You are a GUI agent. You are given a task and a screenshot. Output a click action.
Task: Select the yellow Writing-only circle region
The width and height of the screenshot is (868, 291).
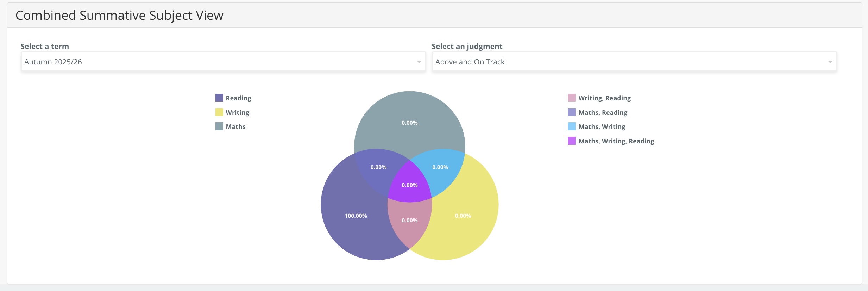[x=463, y=216]
